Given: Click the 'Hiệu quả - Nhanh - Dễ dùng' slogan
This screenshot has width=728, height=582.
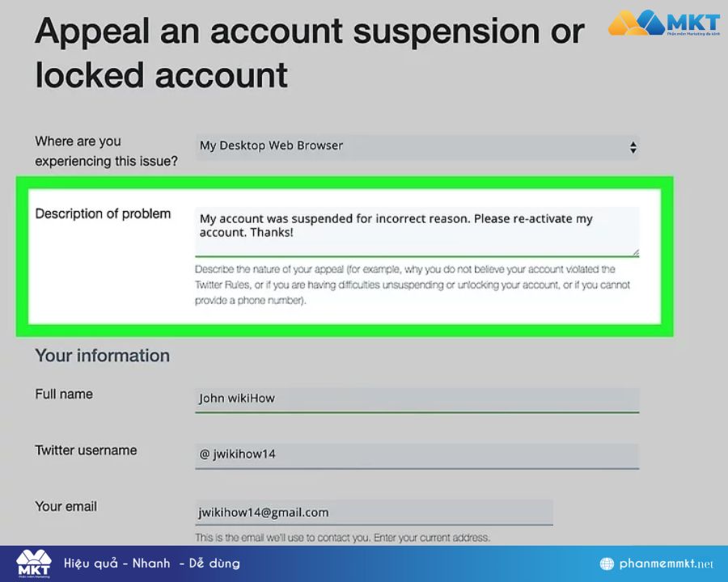Looking at the screenshot, I should pos(151,563).
